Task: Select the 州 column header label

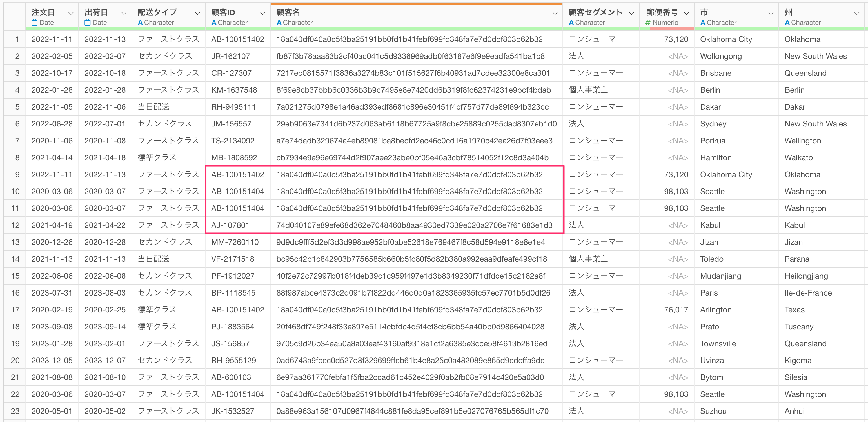Action: (788, 12)
